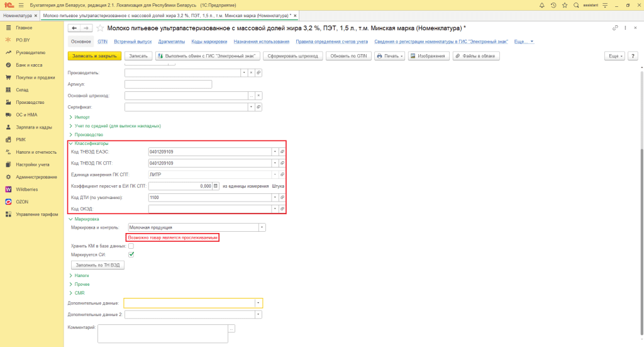The height and width of the screenshot is (347, 644).
Task: Uncheck the Маркируется СИ checkbox
Action: tap(131, 255)
